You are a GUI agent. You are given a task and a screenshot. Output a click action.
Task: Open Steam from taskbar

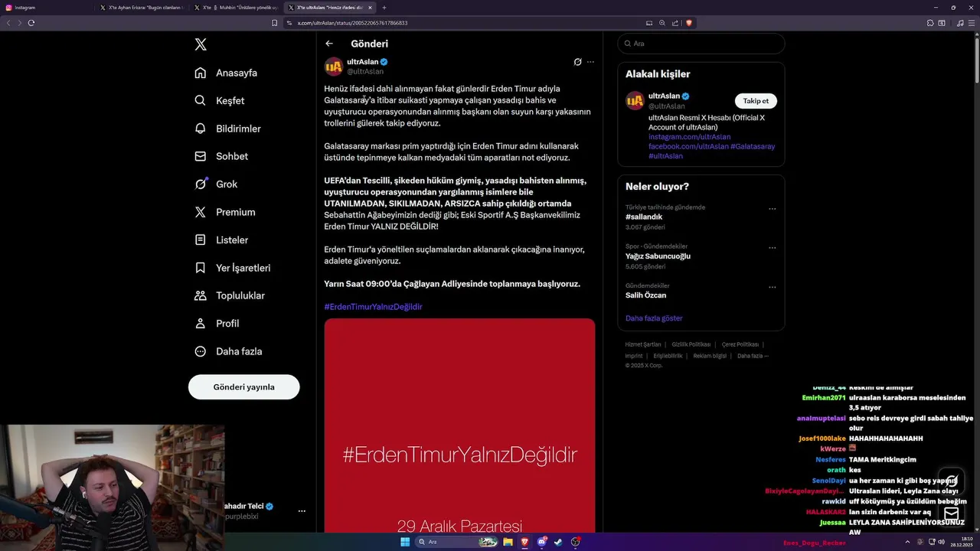[x=558, y=542]
